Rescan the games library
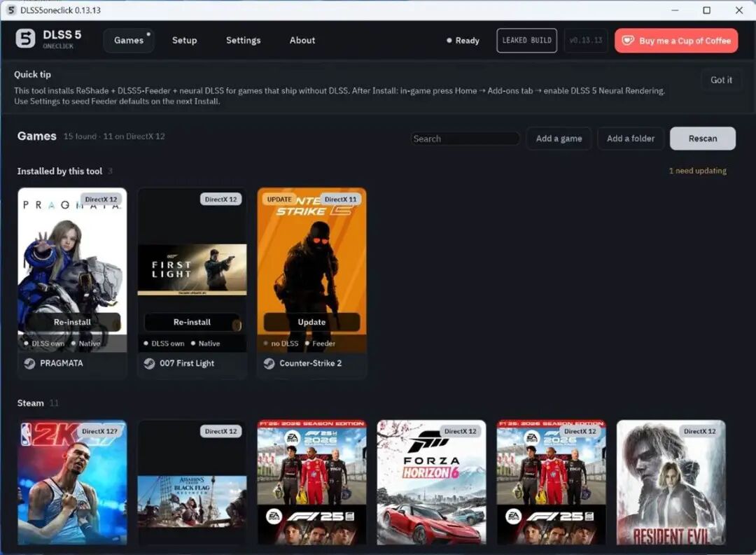The image size is (756, 555). point(703,139)
